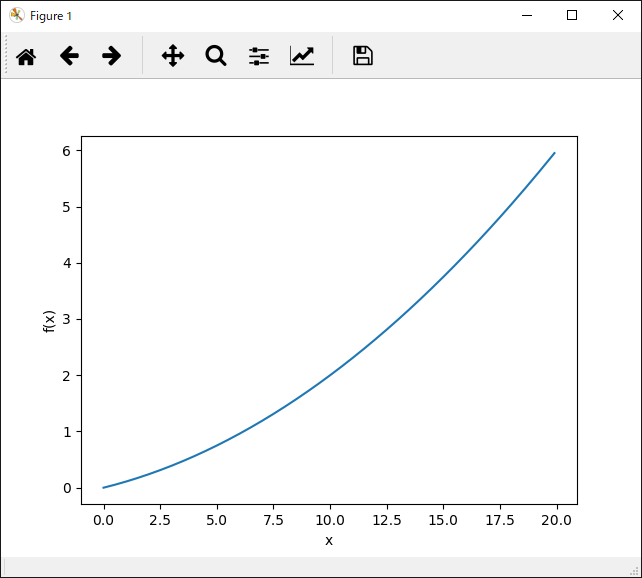Viewport: 642px width, 578px height.
Task: Click the empty status bar at the bottom
Action: coord(320,567)
